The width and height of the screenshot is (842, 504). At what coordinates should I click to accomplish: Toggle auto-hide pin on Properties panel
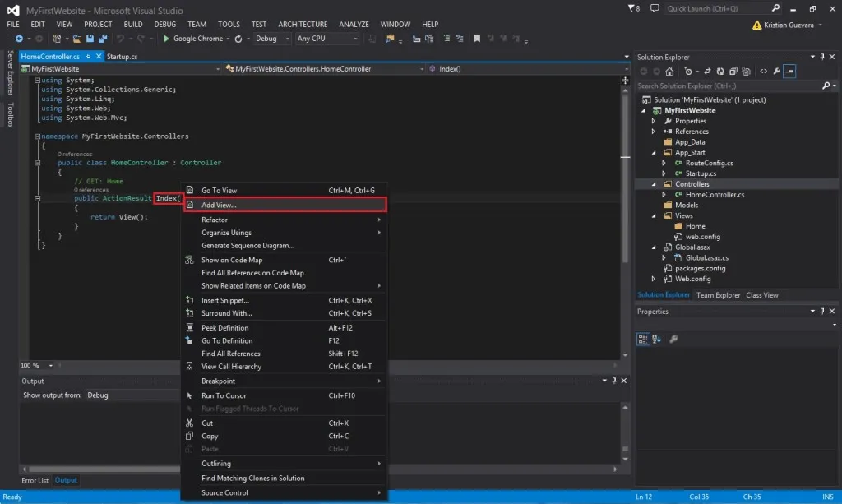click(x=822, y=312)
